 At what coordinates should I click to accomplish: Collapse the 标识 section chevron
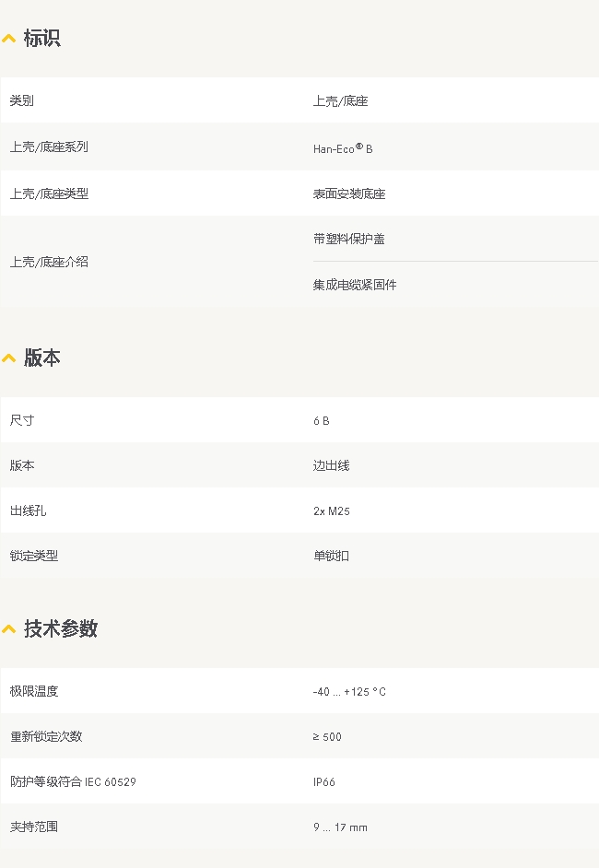click(9, 39)
